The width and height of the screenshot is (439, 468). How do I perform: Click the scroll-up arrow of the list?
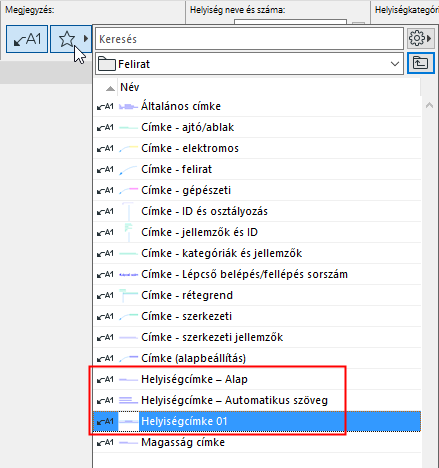(429, 106)
